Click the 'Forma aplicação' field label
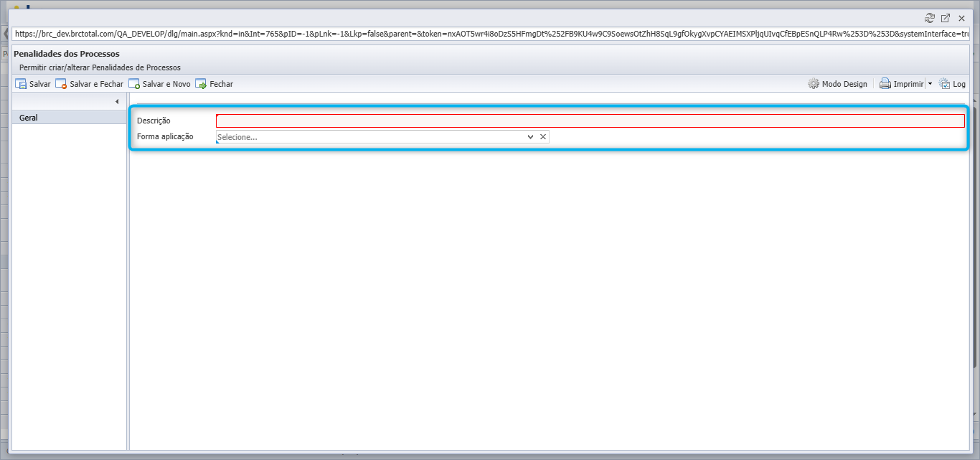The width and height of the screenshot is (980, 460). pyautogui.click(x=165, y=136)
